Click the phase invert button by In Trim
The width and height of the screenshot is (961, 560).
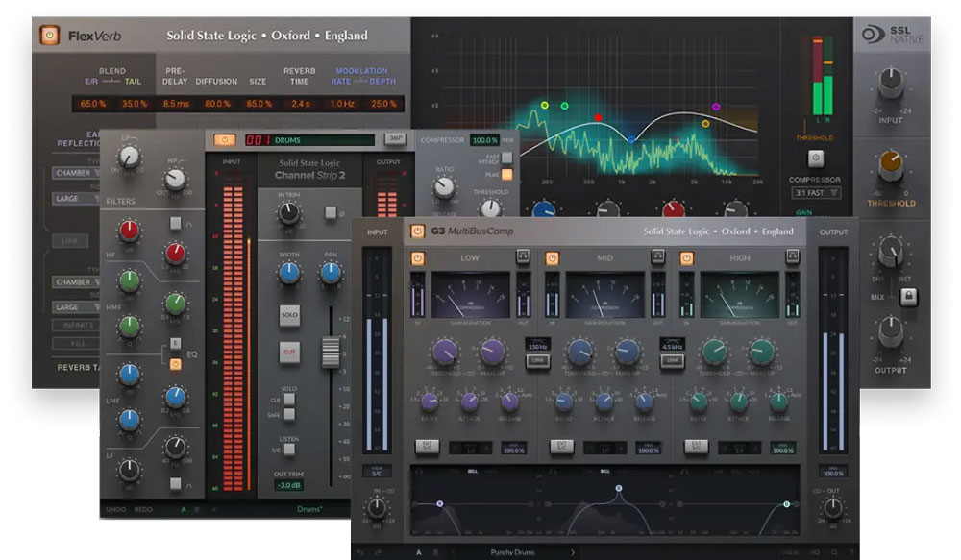pyautogui.click(x=330, y=213)
